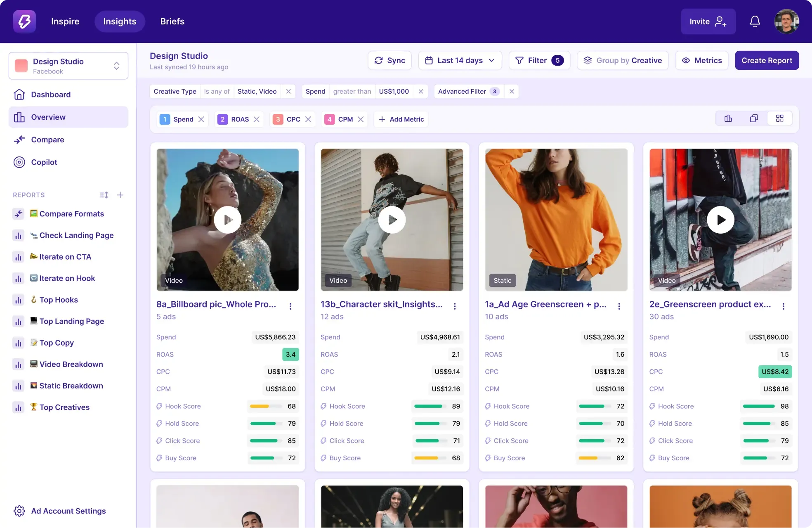Screen dimensions: 812x528
Task: Open Compare in the sidebar
Action: 47,140
